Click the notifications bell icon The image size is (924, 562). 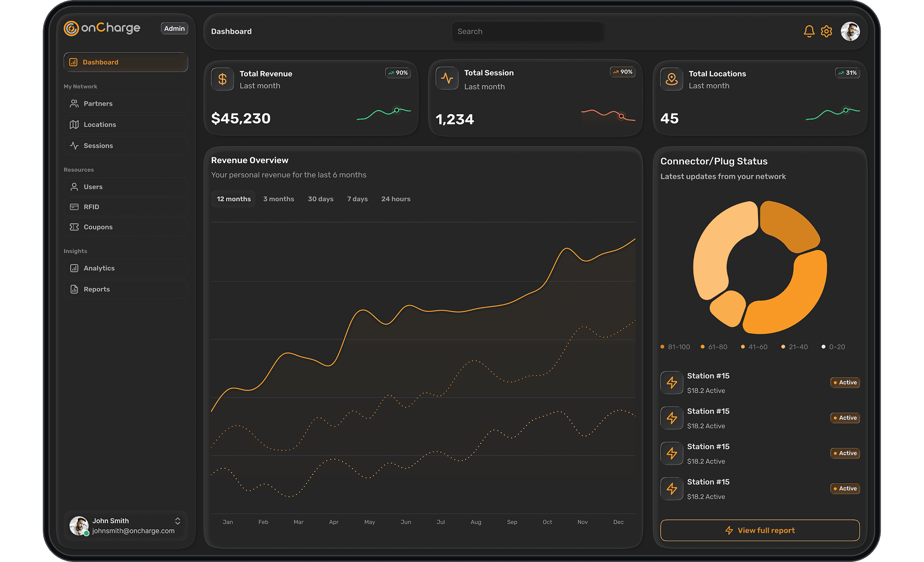coord(809,31)
